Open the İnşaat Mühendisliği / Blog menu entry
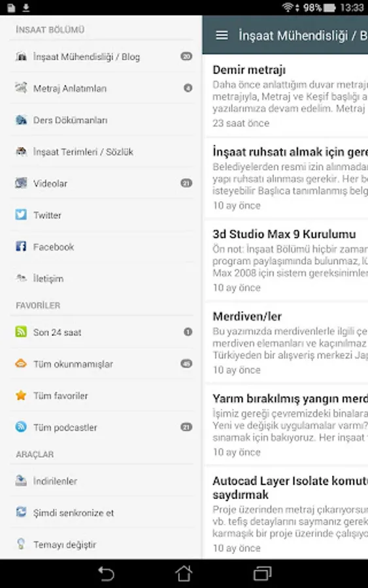This screenshot has height=588, width=368. (x=103, y=57)
